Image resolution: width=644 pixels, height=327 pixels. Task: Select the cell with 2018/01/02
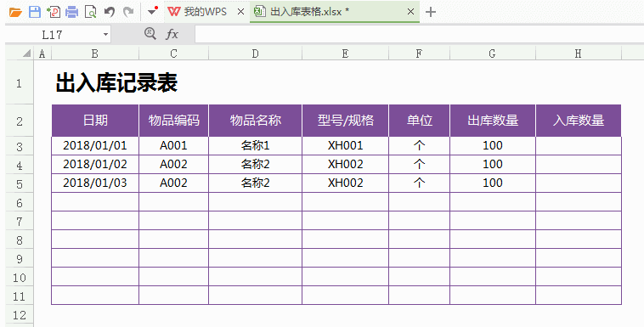tap(95, 164)
